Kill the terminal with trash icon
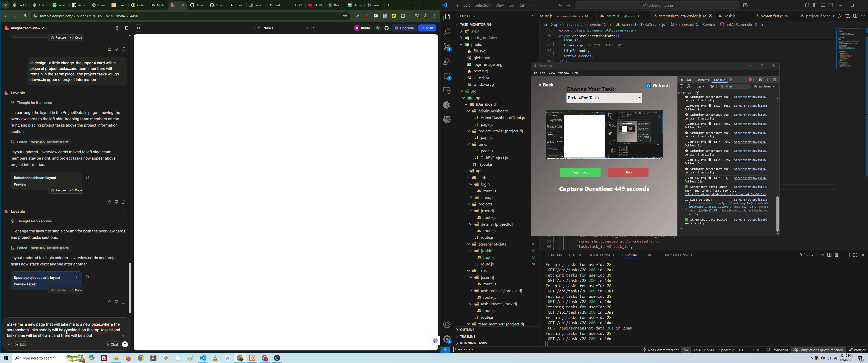868x363 pixels. pyautogui.click(x=836, y=255)
